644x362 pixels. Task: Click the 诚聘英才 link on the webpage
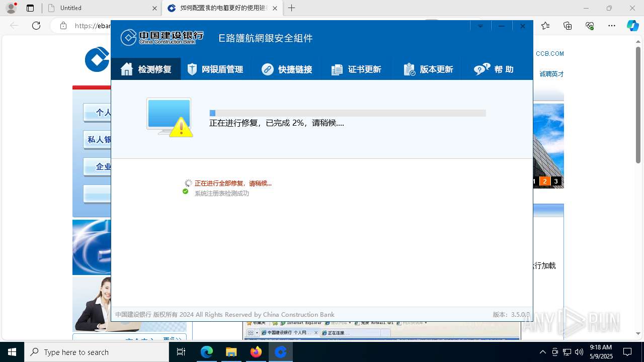551,74
